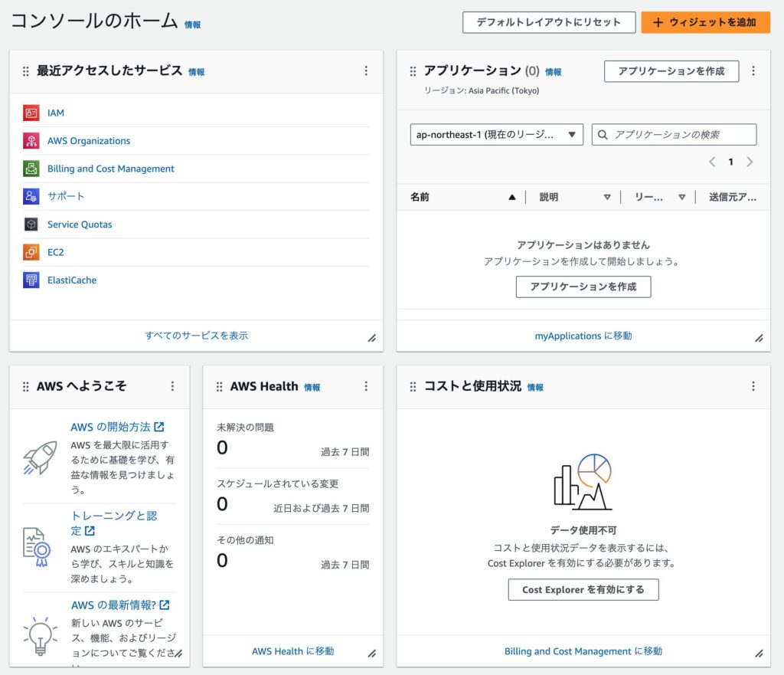Click the Billing and Cost Management icon
The height and width of the screenshot is (675, 784).
(x=31, y=169)
